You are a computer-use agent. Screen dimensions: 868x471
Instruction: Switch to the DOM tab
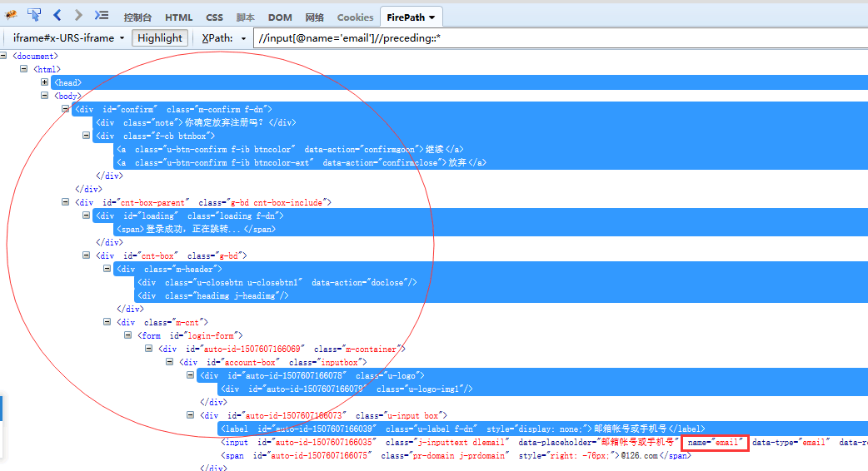[280, 17]
